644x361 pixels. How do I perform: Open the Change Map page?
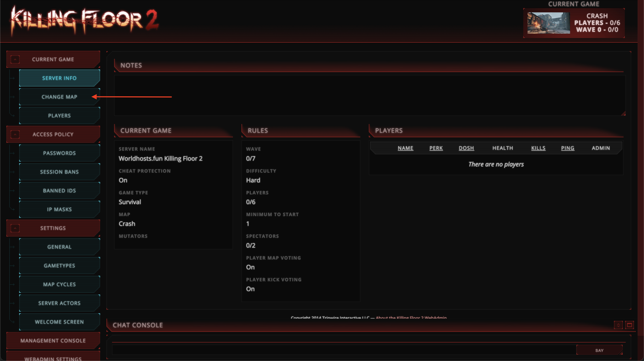pyautogui.click(x=59, y=97)
